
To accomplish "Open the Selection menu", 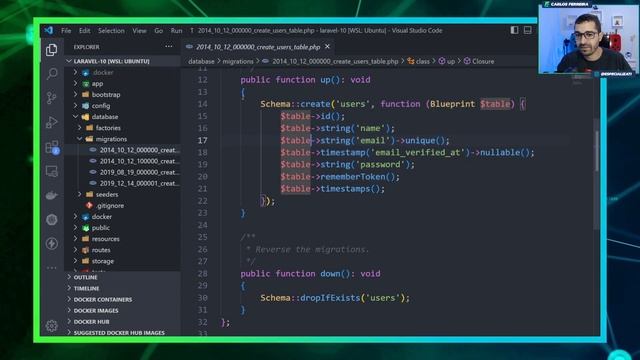I will coord(111,31).
